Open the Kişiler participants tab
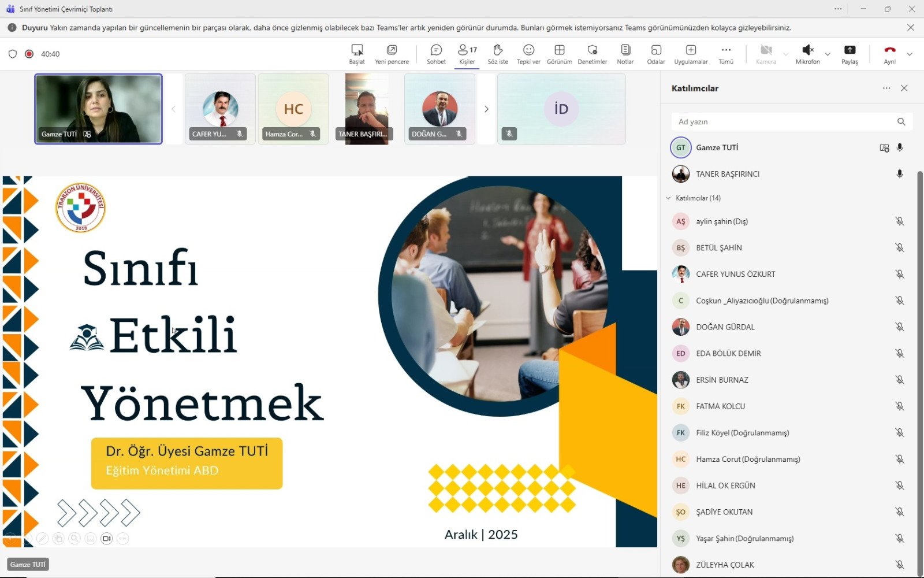This screenshot has width=924, height=578. click(467, 54)
